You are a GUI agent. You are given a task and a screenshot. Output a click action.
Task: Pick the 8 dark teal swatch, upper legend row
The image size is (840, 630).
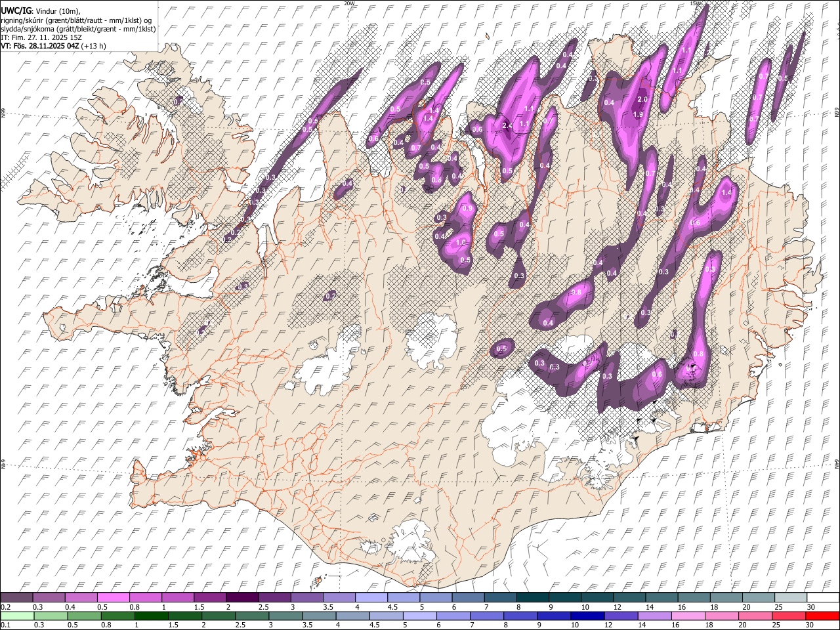pos(532,597)
